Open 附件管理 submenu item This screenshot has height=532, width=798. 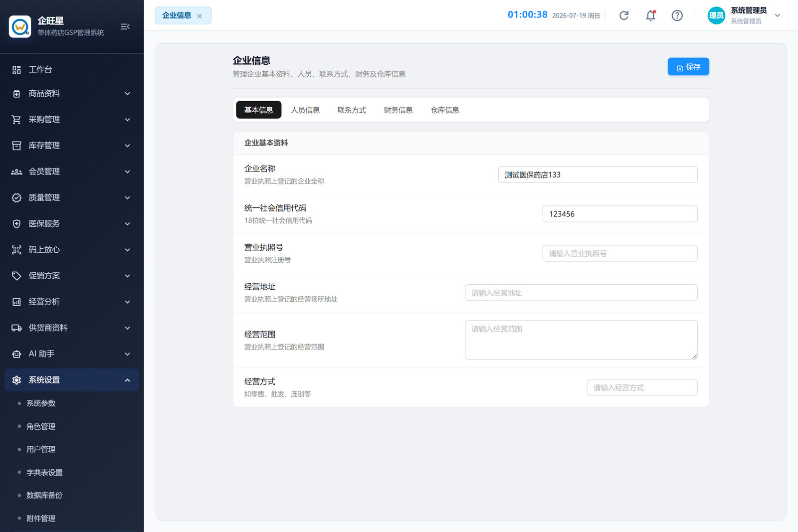pyautogui.click(x=41, y=519)
